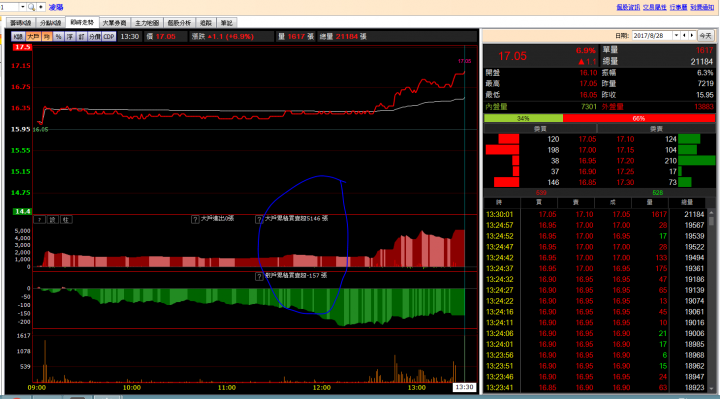The image size is (720, 399).
Task: Toggle the 訂 button in chart toolbar
Action: click(x=81, y=37)
